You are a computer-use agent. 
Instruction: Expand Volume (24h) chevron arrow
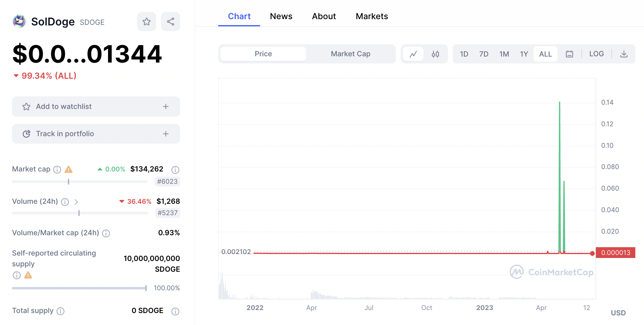pos(76,202)
